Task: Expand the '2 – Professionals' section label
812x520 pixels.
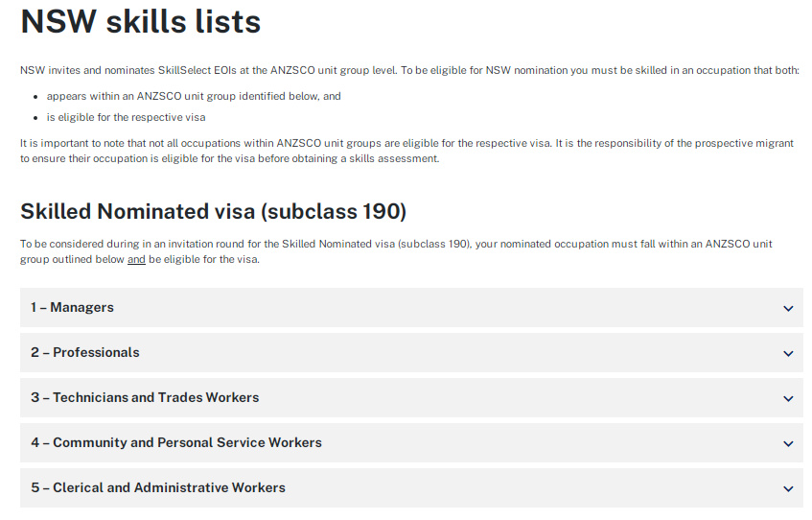Action: pyautogui.click(x=84, y=353)
